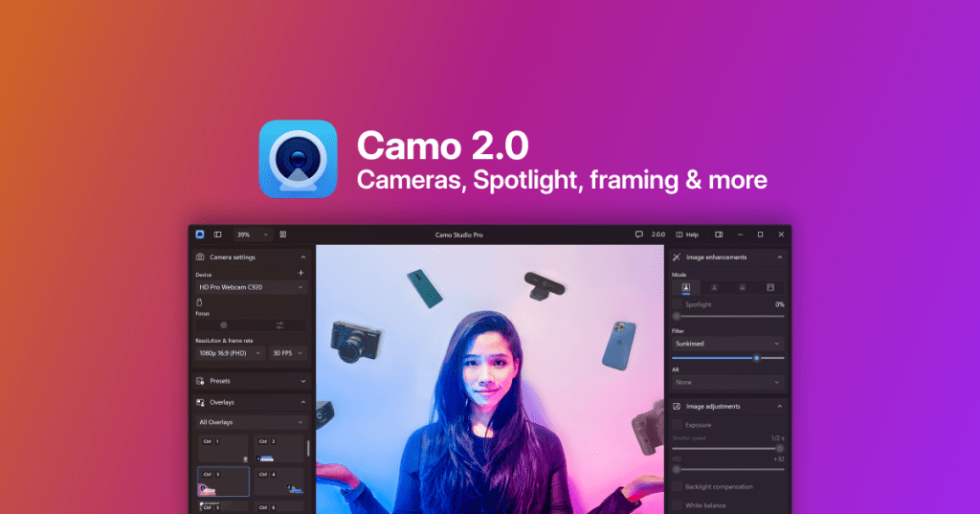This screenshot has height=514, width=980.
Task: Click the Image adjustments section icon
Action: pos(677,407)
